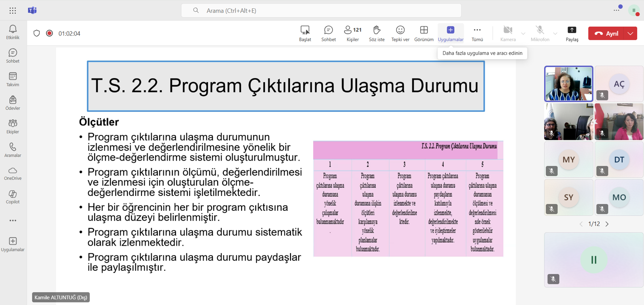Raise hand with Söz iste
Viewport: 644px width, 305px height.
377,34
